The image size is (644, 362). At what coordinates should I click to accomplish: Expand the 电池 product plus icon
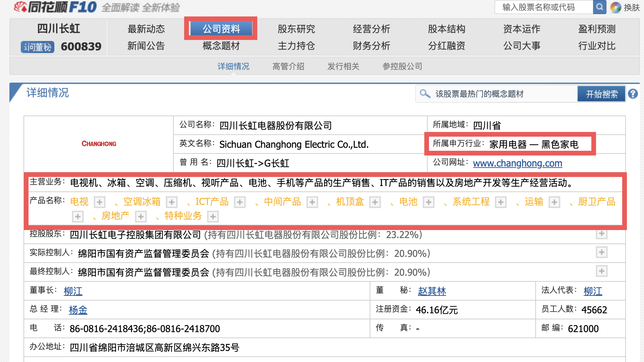click(428, 202)
